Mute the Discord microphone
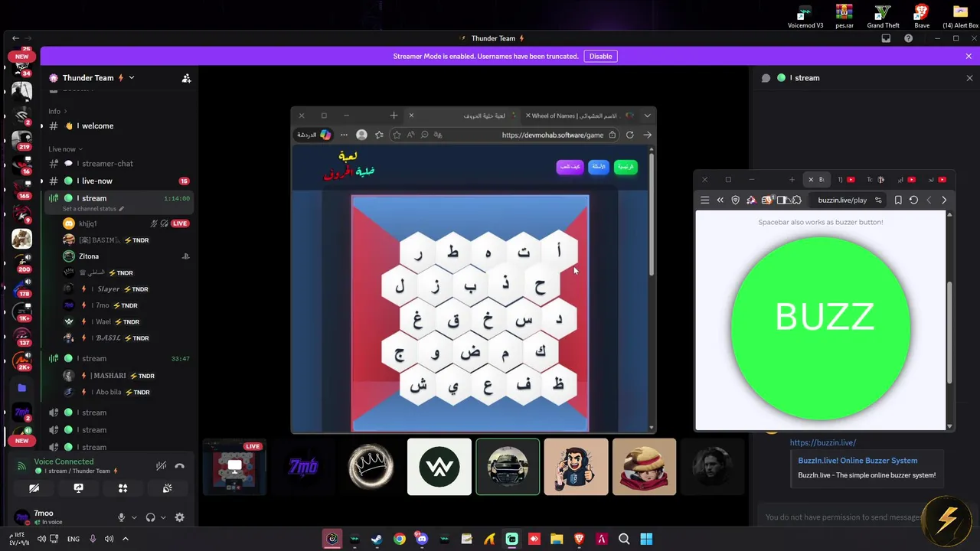Screen dimensions: 980x551 [121, 517]
